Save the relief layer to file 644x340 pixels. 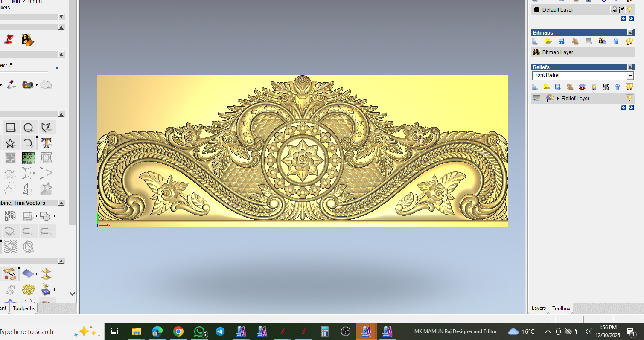(558, 87)
